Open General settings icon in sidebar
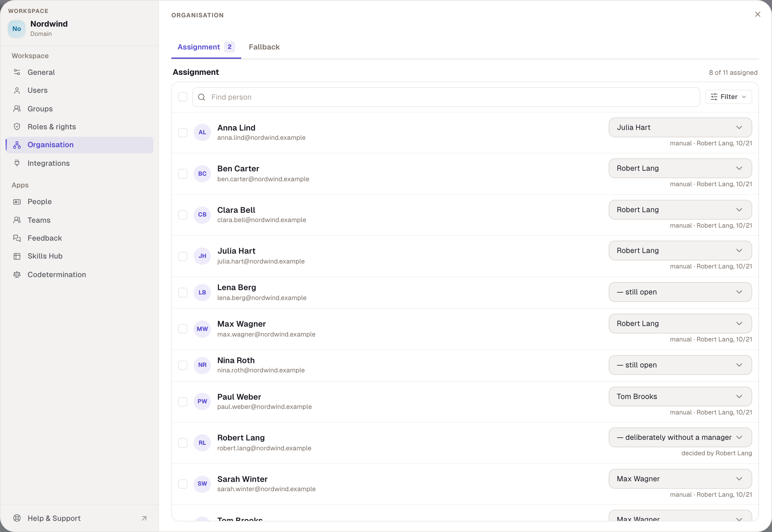Screen dimensions: 772x532 coord(17,72)
